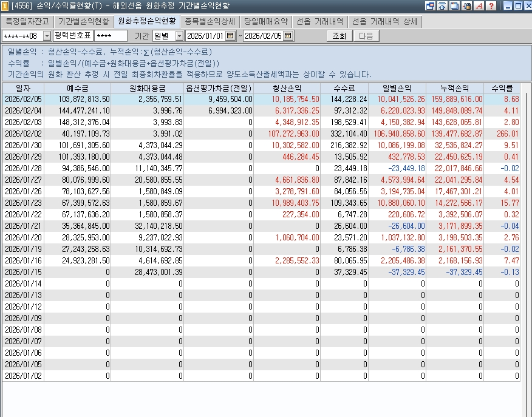The width and height of the screenshot is (532, 417).
Task: Open the end date calendar picker
Action: [x=288, y=36]
